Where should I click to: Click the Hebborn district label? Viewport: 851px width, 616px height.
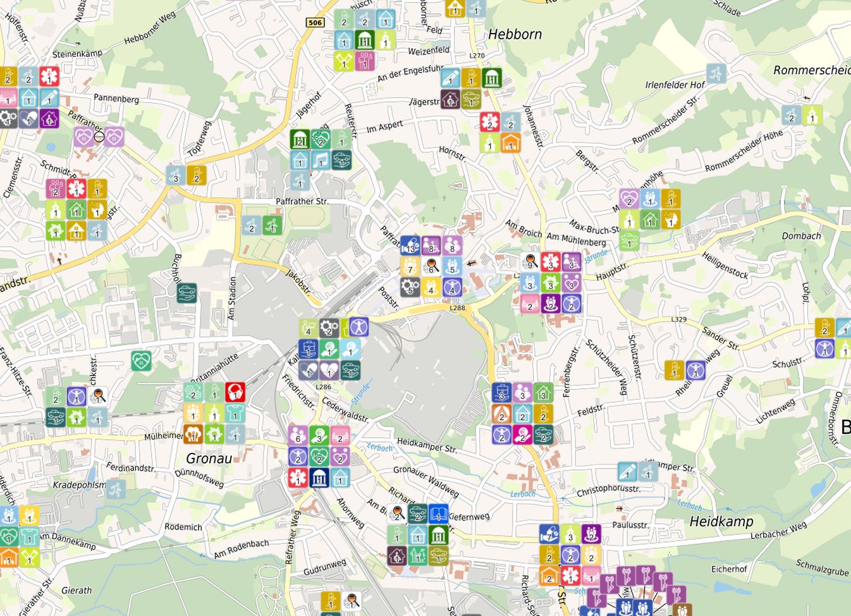click(x=515, y=34)
